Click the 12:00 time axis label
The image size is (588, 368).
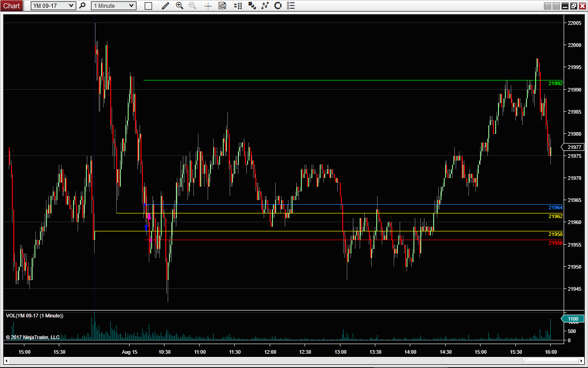click(270, 352)
